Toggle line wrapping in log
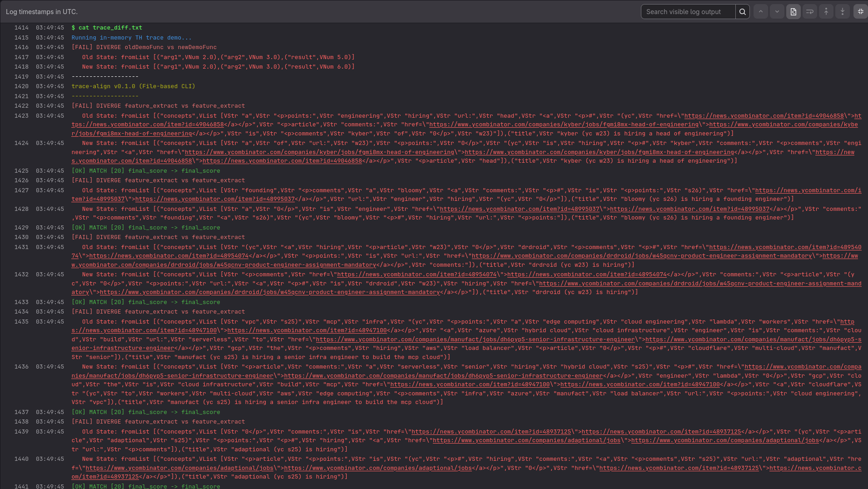Image resolution: width=868 pixels, height=489 pixels. 810,12
